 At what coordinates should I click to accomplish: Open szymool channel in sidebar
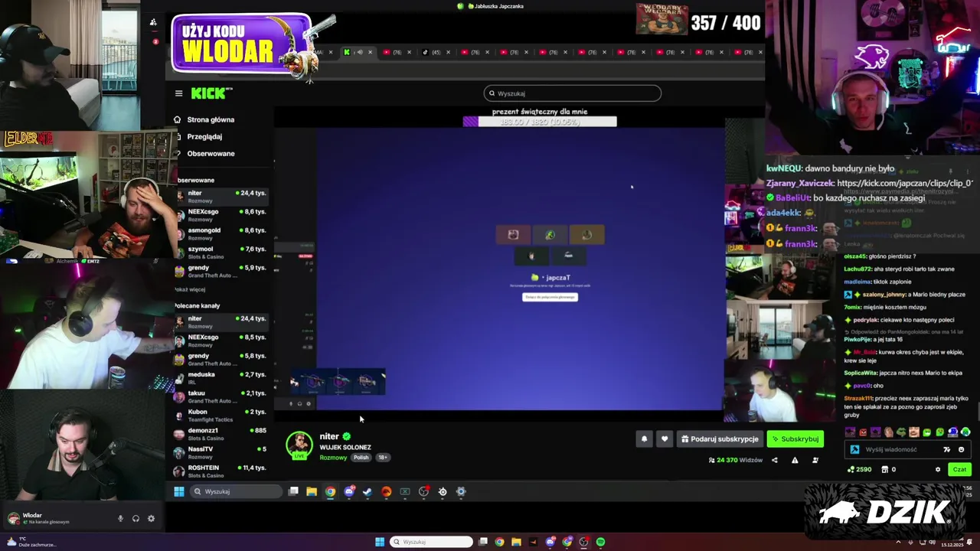(x=220, y=253)
